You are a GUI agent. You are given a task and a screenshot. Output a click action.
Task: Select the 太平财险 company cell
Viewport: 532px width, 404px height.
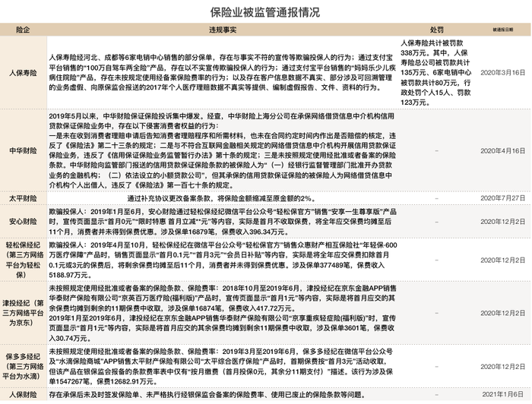[x=23, y=198]
